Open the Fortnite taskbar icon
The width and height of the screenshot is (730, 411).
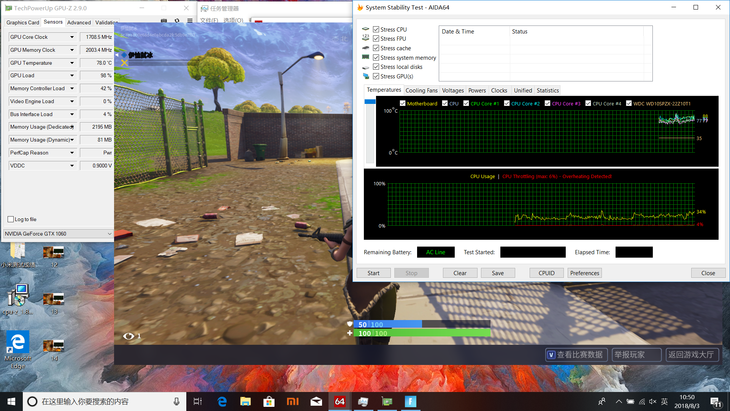(410, 401)
